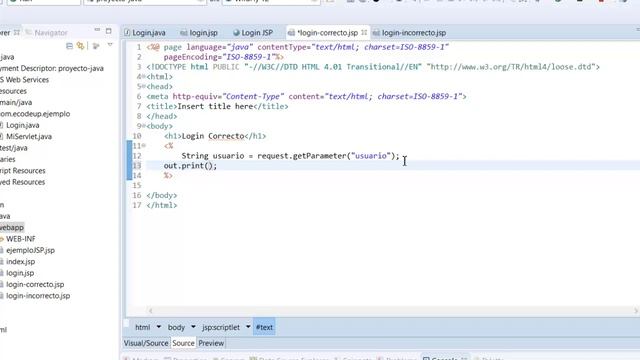Viewport: 640px width, 360px height.
Task: Select login-correcto.jsp in the explorer tree
Action: (35, 284)
